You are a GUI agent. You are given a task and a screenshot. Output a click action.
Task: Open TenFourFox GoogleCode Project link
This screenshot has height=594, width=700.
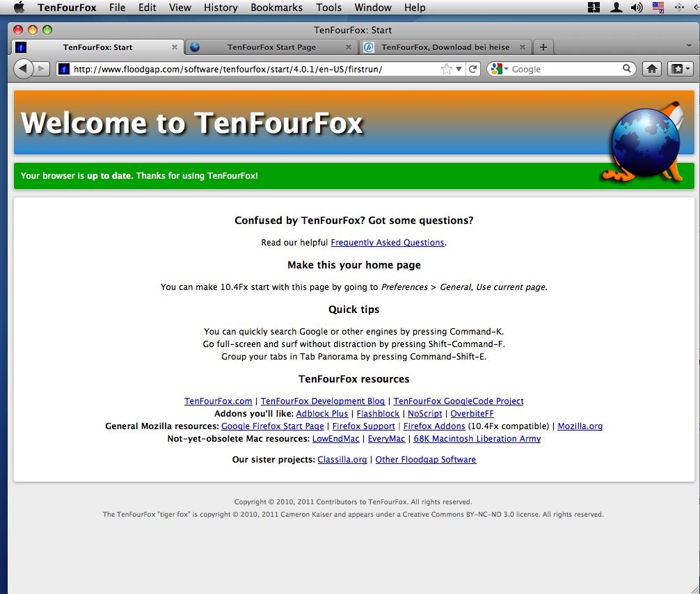click(458, 401)
